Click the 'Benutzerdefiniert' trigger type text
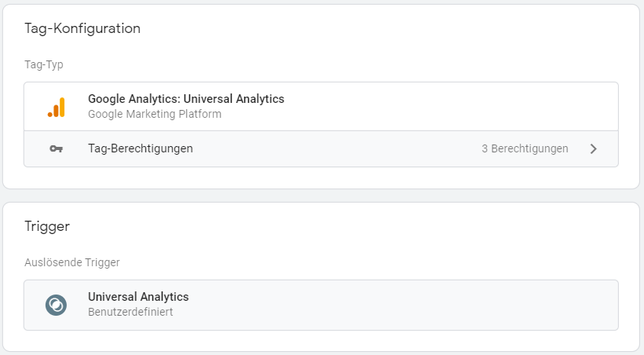 [130, 312]
